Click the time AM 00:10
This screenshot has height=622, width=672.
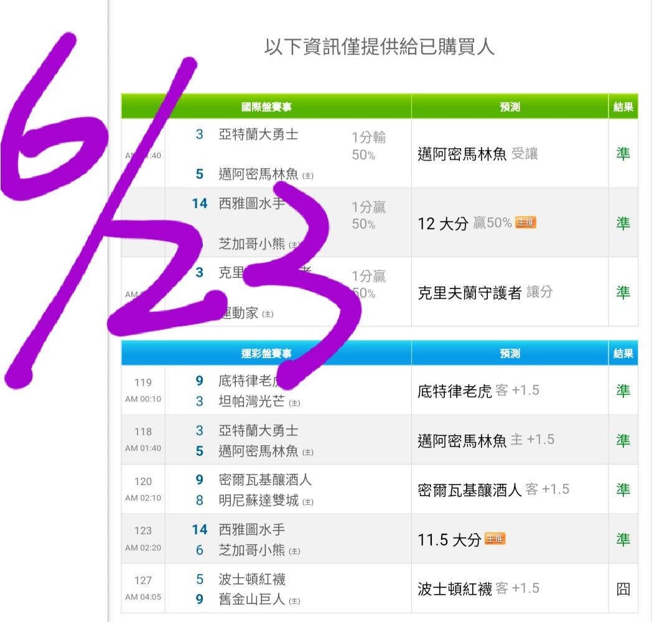click(x=143, y=399)
